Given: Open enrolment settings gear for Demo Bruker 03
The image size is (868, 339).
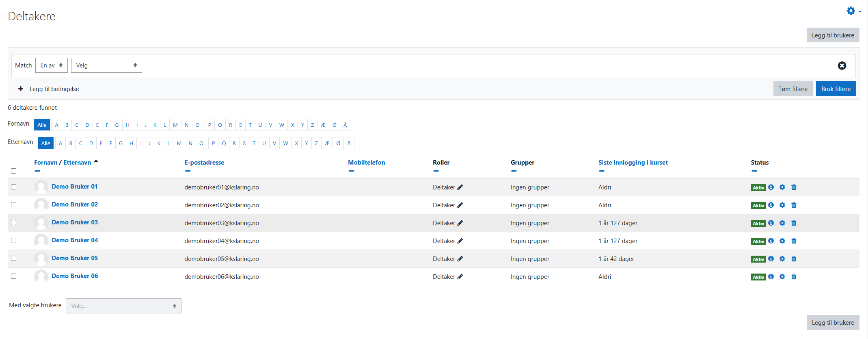Looking at the screenshot, I should click(x=782, y=223).
